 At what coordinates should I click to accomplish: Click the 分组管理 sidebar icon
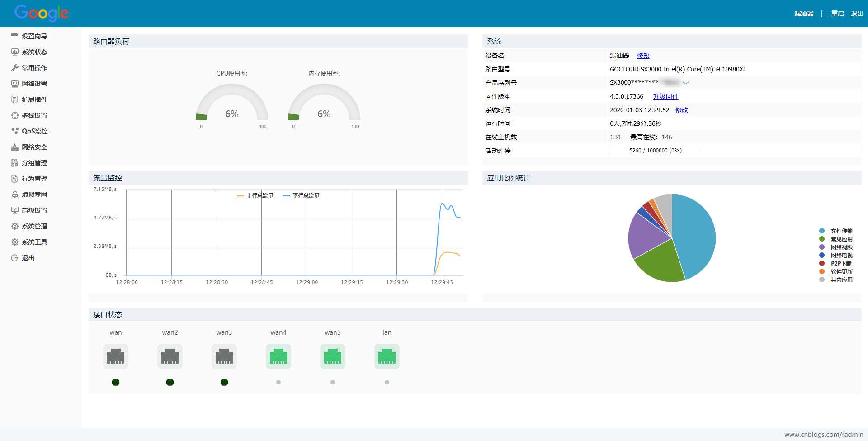[x=14, y=163]
